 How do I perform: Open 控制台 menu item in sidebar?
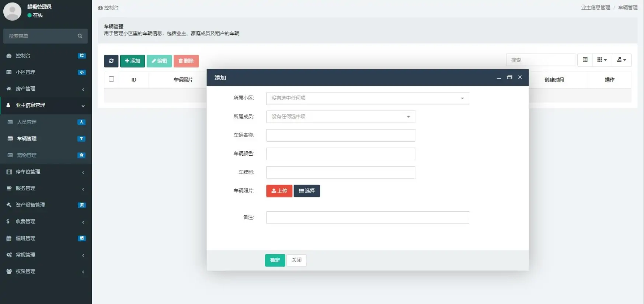point(46,56)
